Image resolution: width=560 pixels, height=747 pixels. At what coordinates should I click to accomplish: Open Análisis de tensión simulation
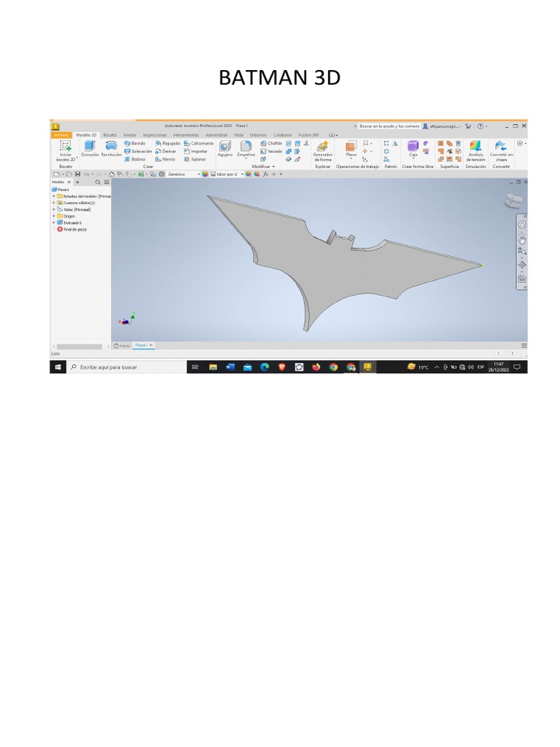pyautogui.click(x=475, y=151)
